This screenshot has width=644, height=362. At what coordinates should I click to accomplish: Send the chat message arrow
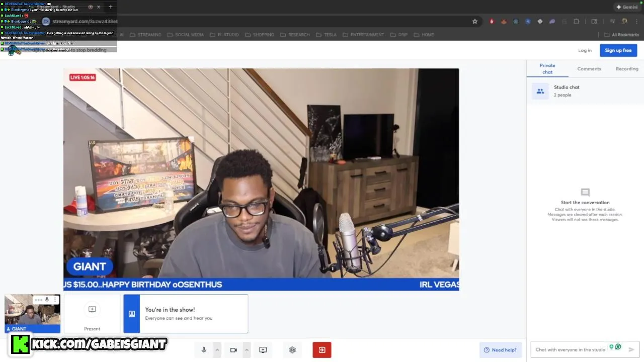pos(631,349)
